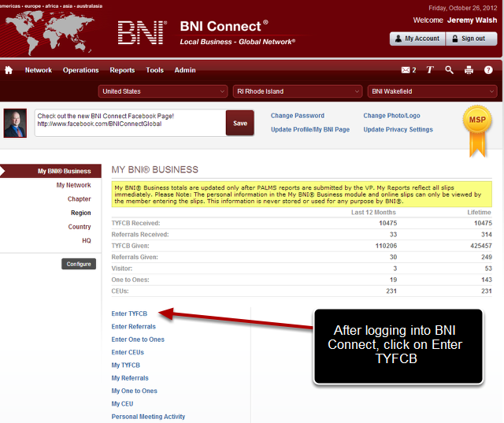Open the United States country dropdown
Screen dimensions: 504x423
(x=163, y=91)
